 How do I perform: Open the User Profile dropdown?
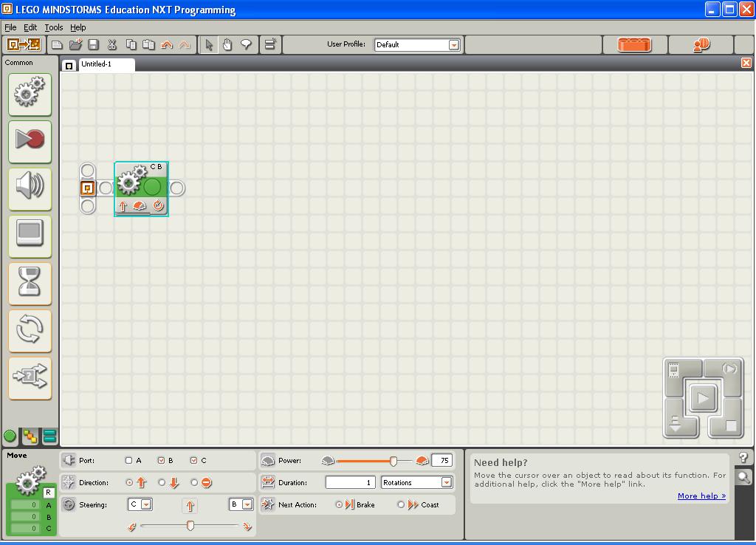454,45
